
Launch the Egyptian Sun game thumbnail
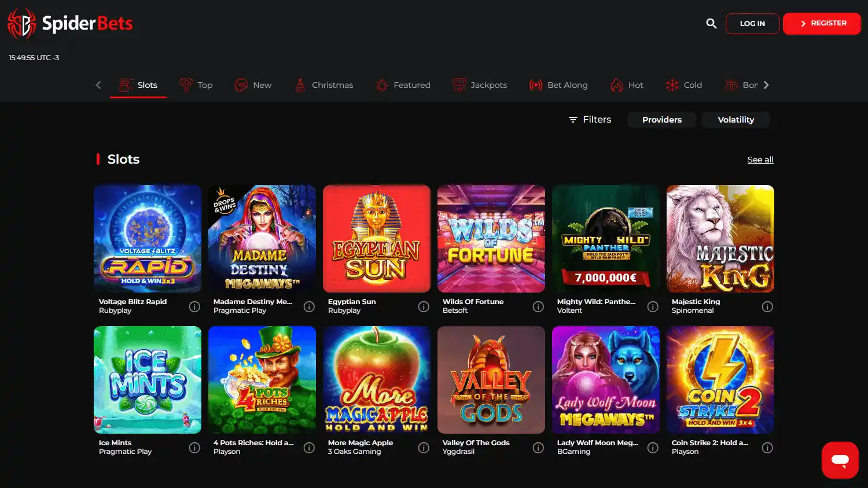pyautogui.click(x=377, y=239)
